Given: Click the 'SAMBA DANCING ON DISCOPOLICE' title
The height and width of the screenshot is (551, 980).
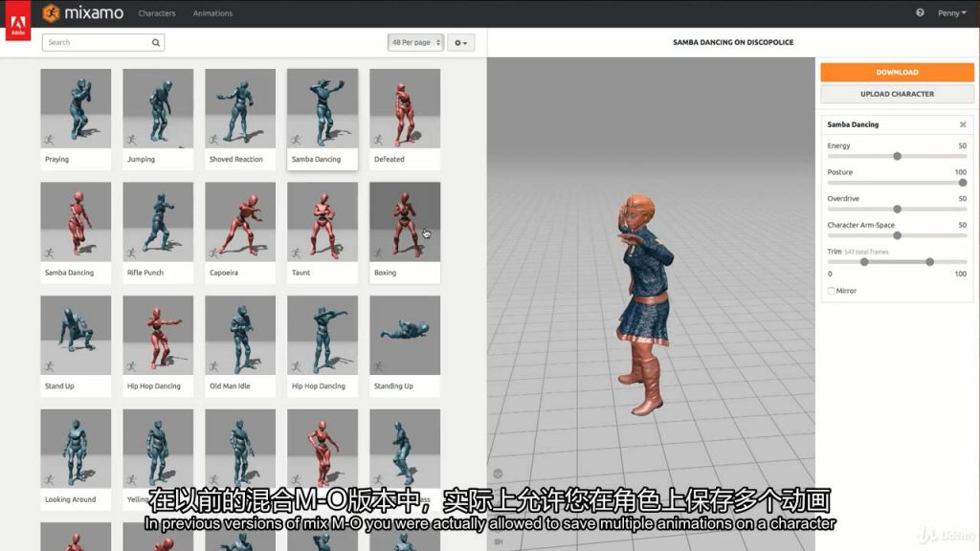Looking at the screenshot, I should (733, 42).
